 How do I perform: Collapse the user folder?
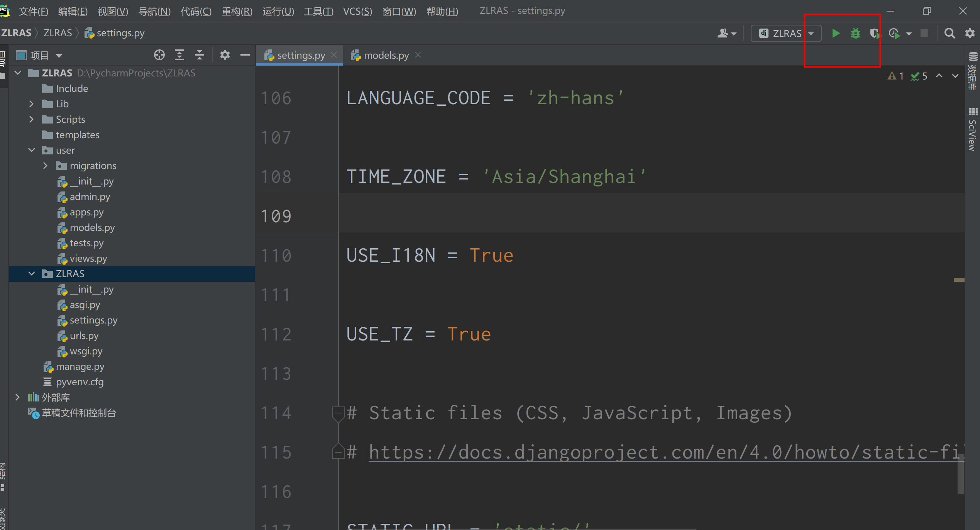pyautogui.click(x=32, y=150)
